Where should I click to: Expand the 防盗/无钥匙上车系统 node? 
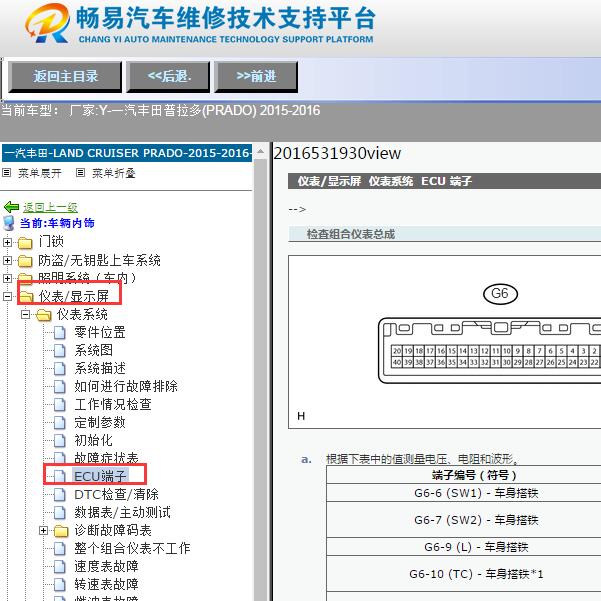click(7, 261)
